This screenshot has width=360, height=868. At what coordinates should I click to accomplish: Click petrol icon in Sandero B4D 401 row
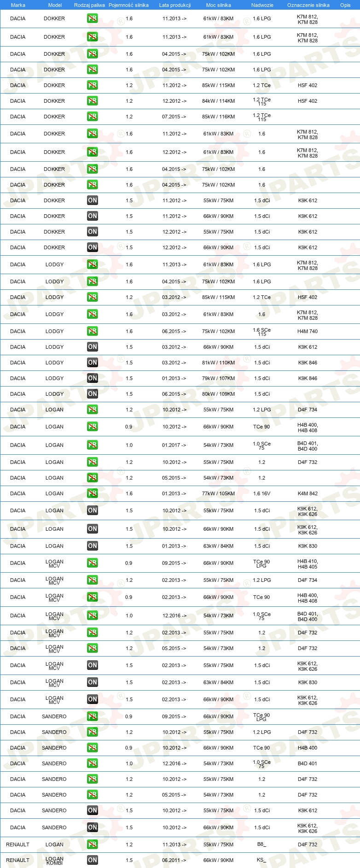93,763
